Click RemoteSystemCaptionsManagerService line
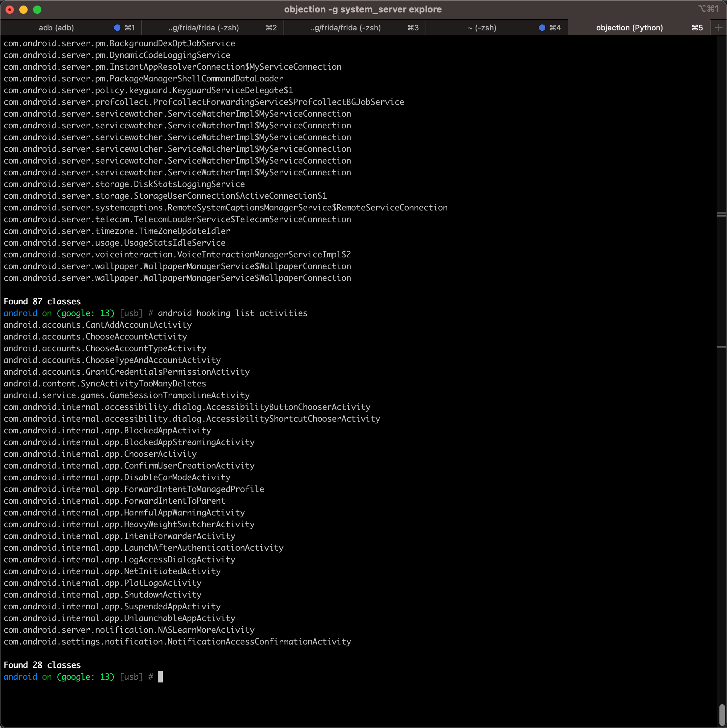 click(226, 207)
